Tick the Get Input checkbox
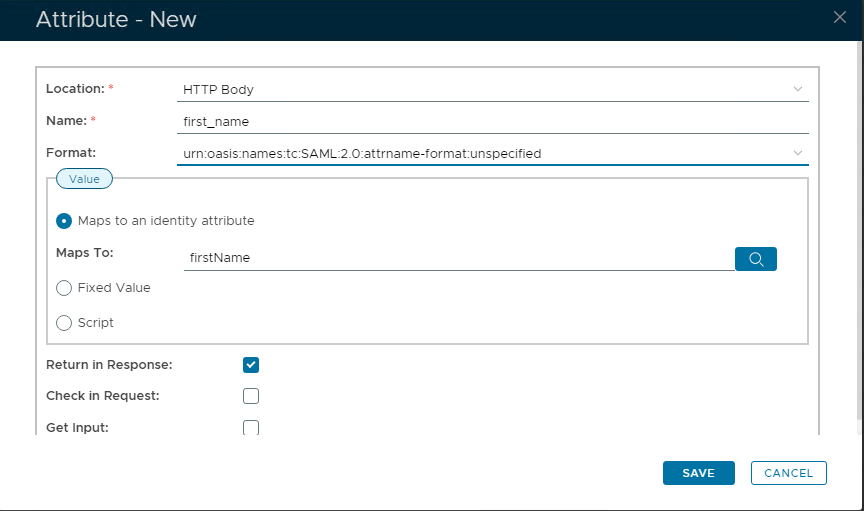 (x=251, y=427)
